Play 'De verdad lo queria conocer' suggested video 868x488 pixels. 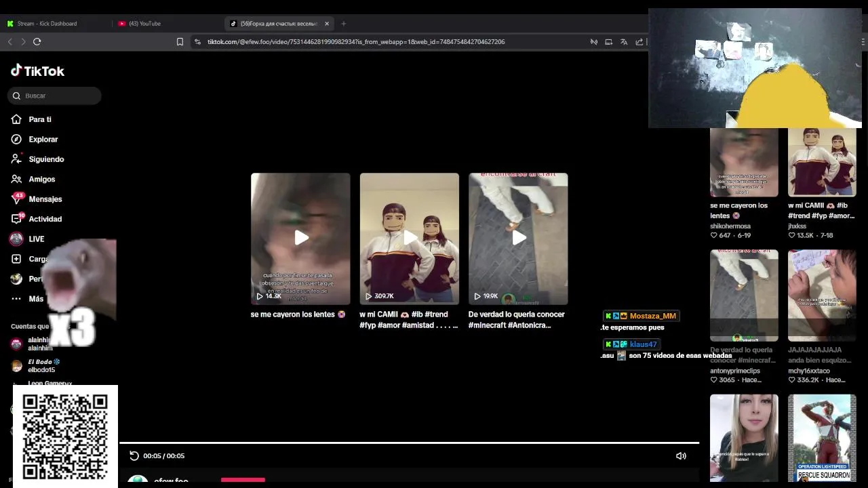pyautogui.click(x=518, y=239)
